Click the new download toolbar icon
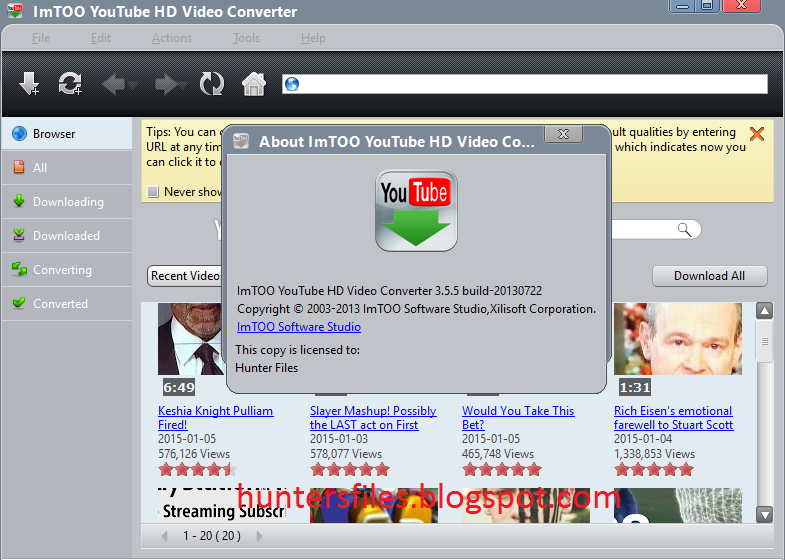The height and width of the screenshot is (560, 785). [29, 84]
